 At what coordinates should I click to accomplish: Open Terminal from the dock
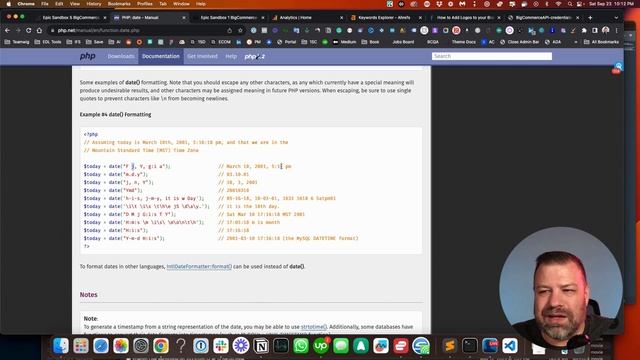469,346
